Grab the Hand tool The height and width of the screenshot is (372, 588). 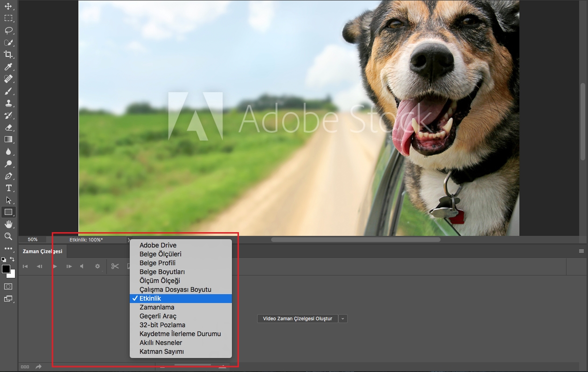(x=8, y=224)
